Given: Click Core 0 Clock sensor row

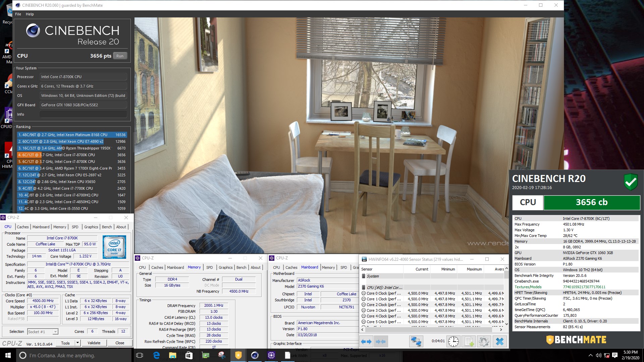Looking at the screenshot, I should click(x=432, y=293).
